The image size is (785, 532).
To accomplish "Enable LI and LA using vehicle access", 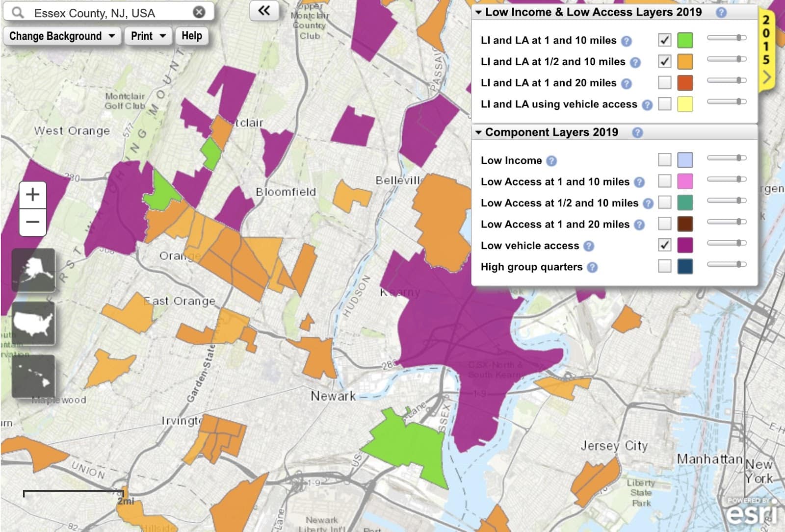I will point(664,104).
